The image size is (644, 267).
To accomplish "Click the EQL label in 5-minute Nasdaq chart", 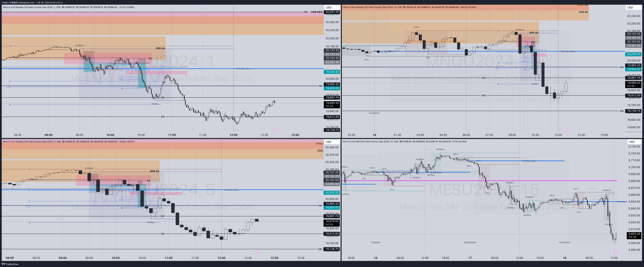I will [320, 249].
